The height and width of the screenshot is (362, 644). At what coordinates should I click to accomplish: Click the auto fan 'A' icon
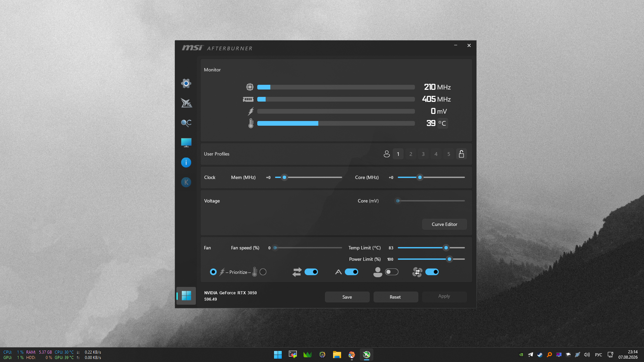[x=338, y=272]
